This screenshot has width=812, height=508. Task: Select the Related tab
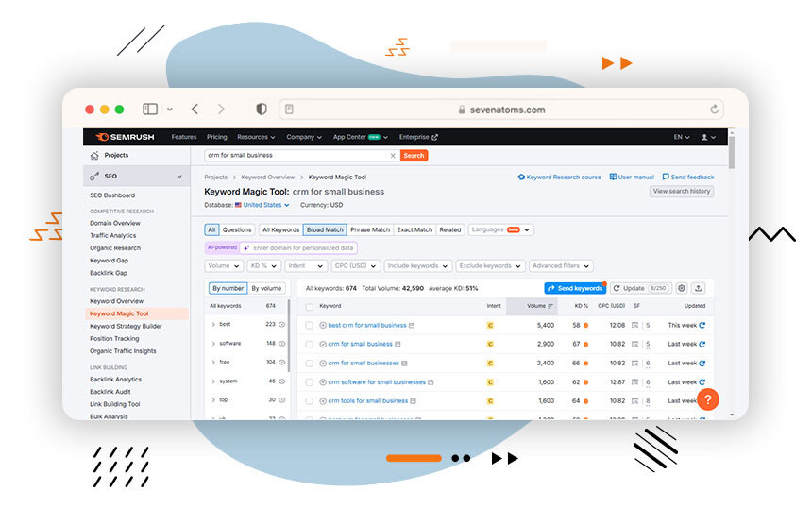pos(450,229)
